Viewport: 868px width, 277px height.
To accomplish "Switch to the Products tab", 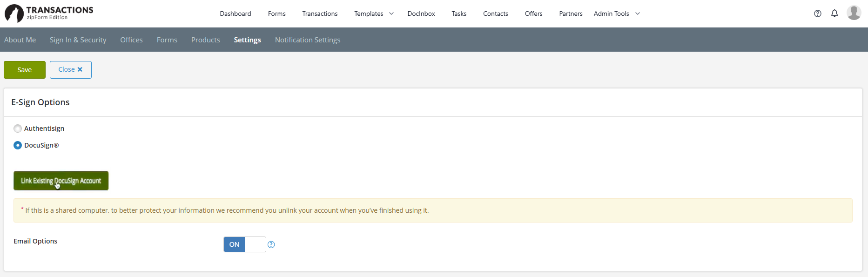I will point(205,40).
